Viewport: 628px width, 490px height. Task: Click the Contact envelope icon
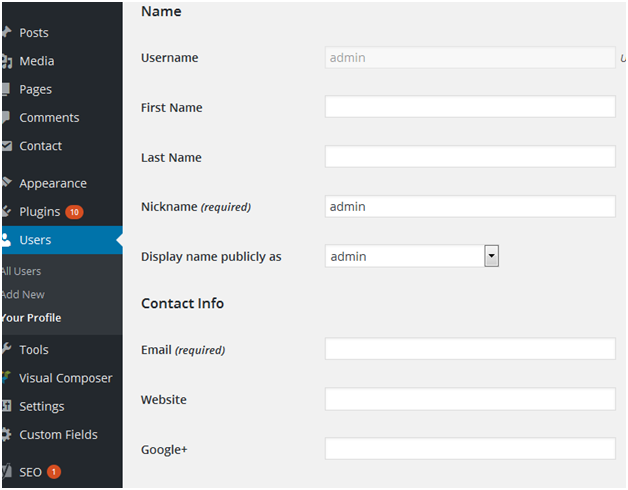[x=7, y=146]
